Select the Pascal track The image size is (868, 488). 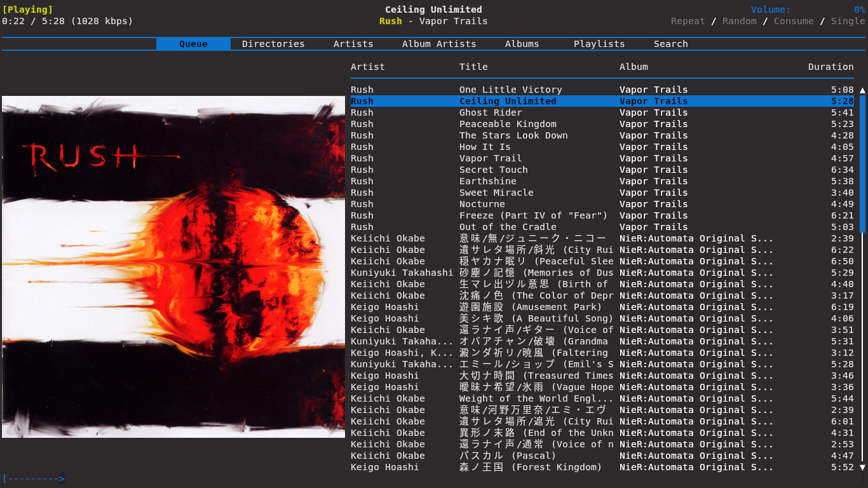[602, 456]
